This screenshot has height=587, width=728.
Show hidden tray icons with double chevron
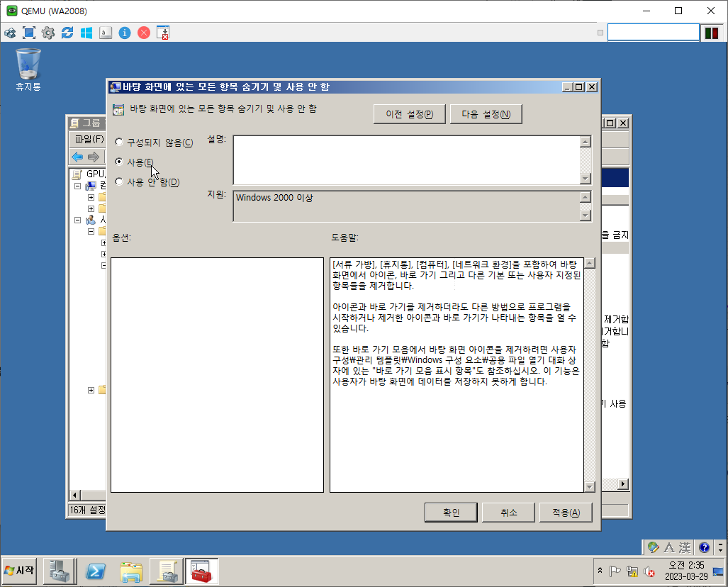tap(600, 570)
